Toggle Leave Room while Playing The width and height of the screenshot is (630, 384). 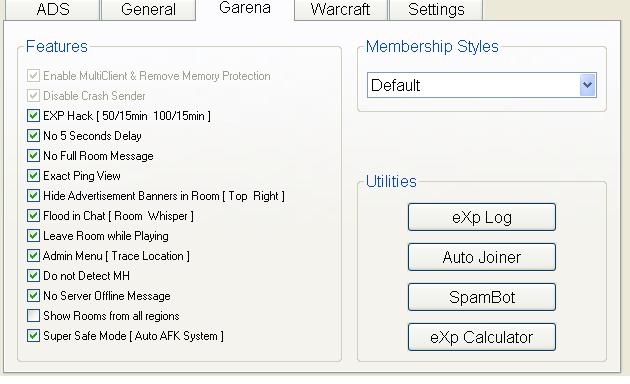(33, 236)
